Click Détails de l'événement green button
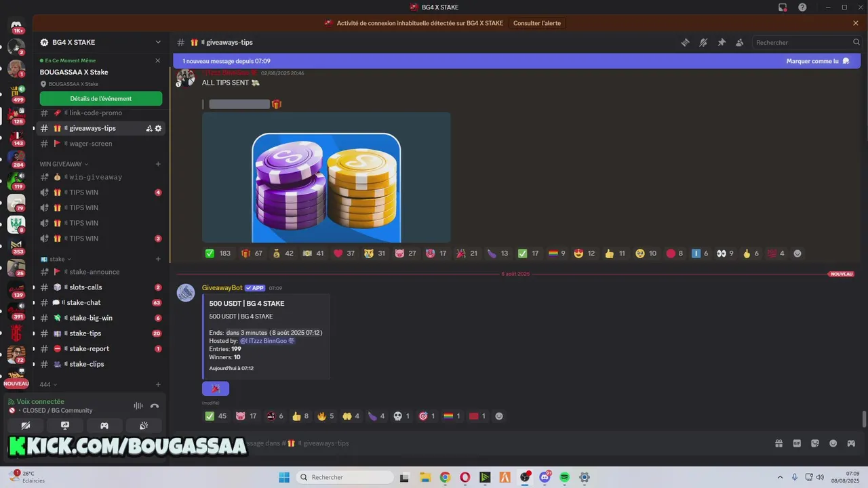 pos(101,98)
